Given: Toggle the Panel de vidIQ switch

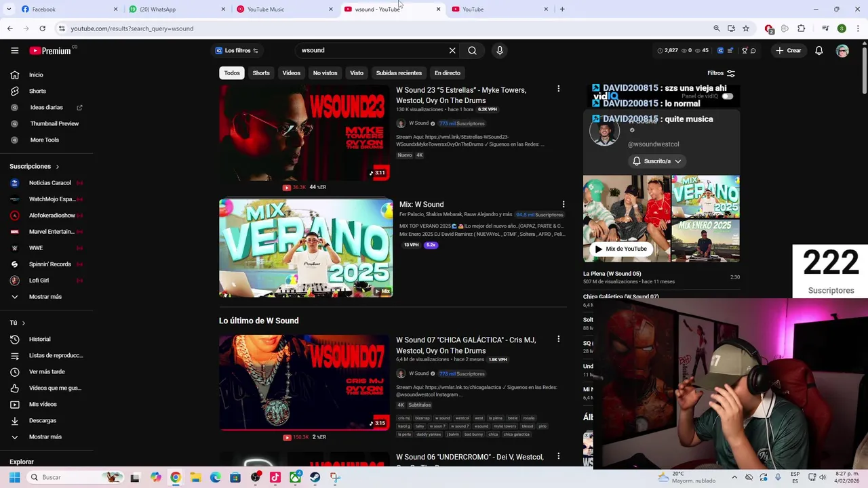Looking at the screenshot, I should tap(727, 96).
